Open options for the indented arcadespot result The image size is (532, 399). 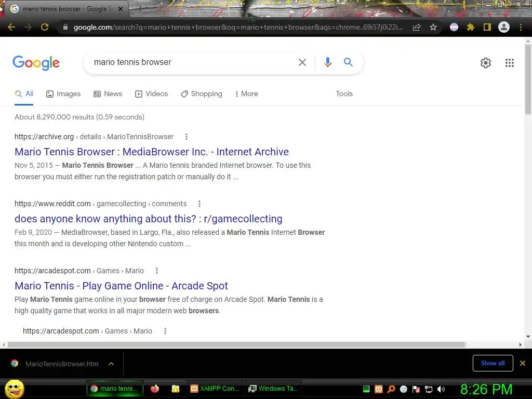click(x=165, y=331)
